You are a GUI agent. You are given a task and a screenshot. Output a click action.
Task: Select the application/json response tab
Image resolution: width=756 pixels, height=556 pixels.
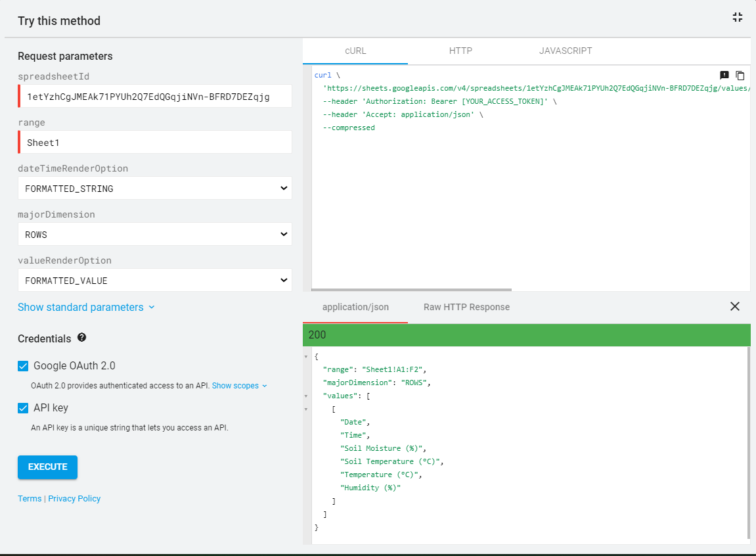(355, 307)
